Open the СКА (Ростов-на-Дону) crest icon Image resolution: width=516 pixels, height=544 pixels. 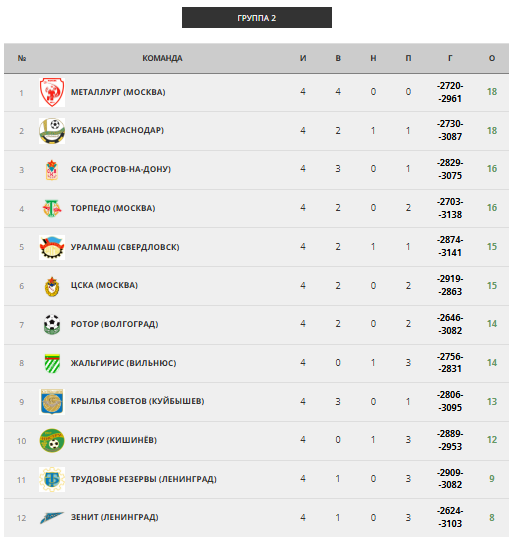coord(52,170)
